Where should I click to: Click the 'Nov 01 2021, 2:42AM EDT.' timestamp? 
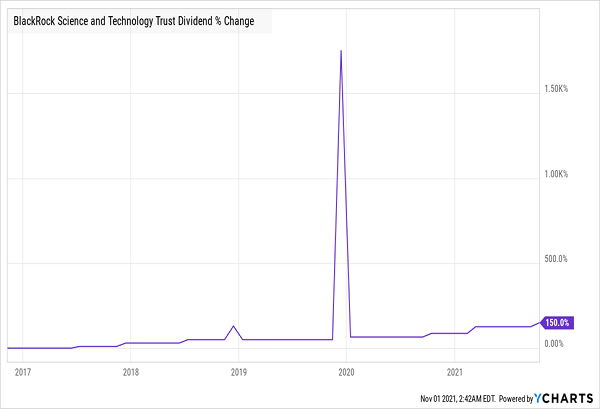[458, 399]
